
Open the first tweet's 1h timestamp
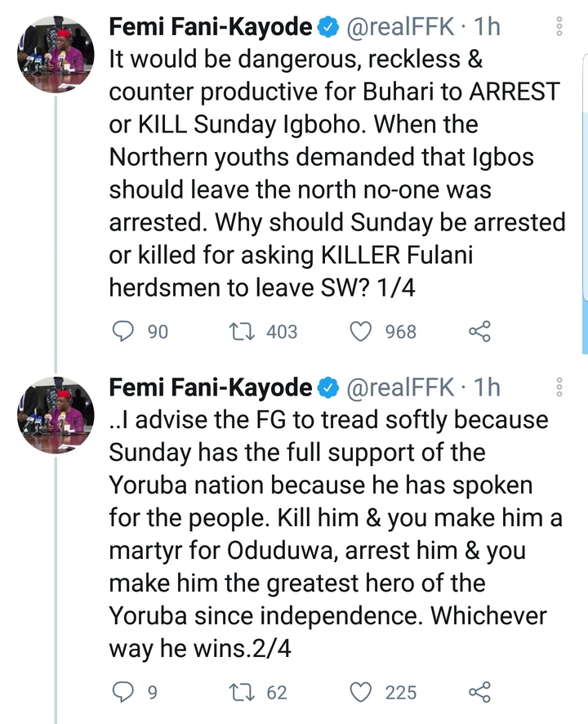point(486,27)
